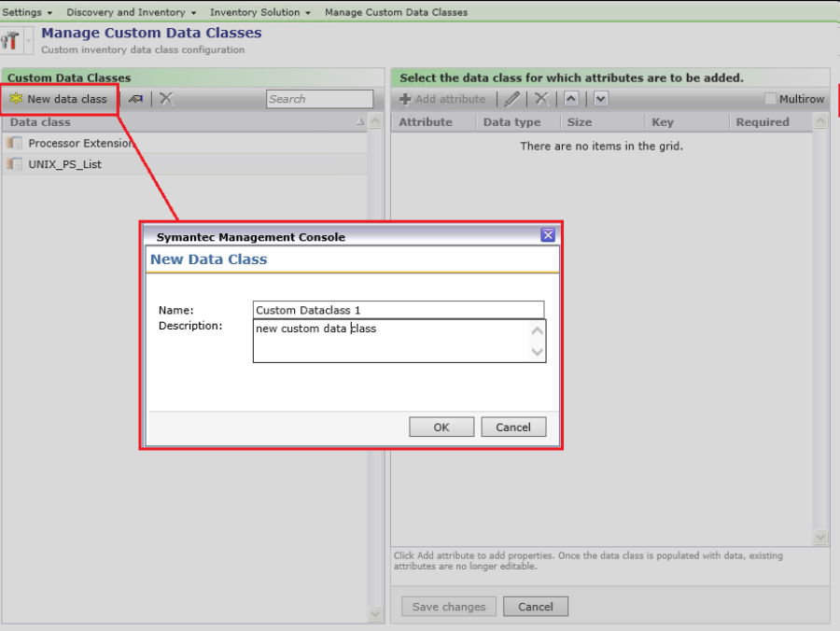The image size is (840, 631).
Task: Click scroll down arrow in data class list
Action: (x=375, y=613)
